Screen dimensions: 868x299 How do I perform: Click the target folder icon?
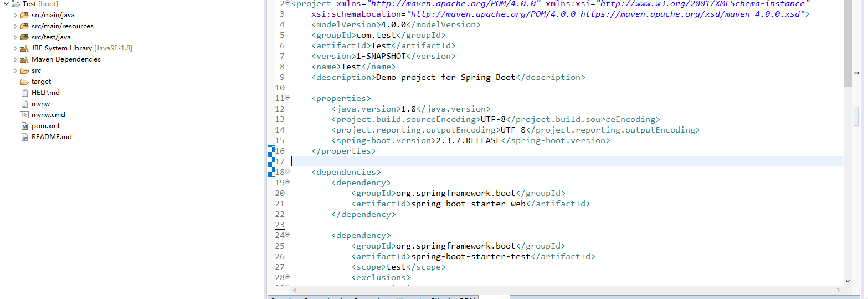tap(24, 82)
